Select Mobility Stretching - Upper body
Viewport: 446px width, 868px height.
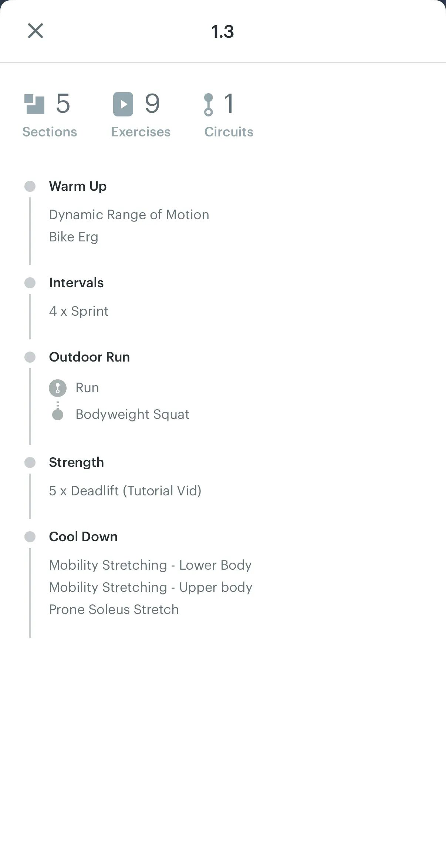[x=151, y=587]
